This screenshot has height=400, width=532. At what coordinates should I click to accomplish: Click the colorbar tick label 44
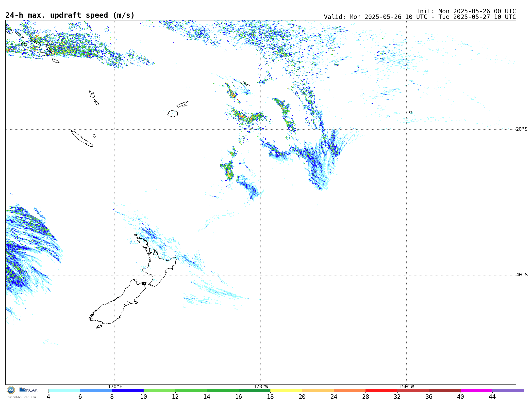(x=492, y=397)
